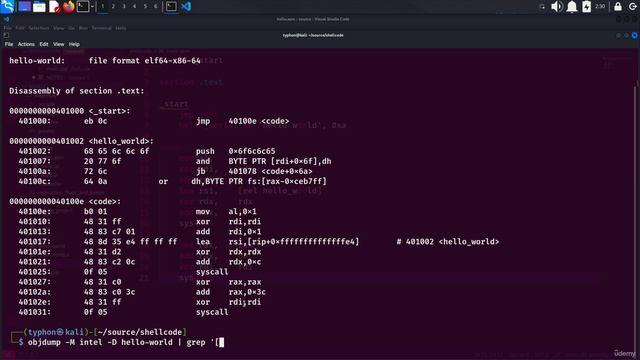Click the syscall at address 401025
The image size is (640, 360).
[x=212, y=272]
